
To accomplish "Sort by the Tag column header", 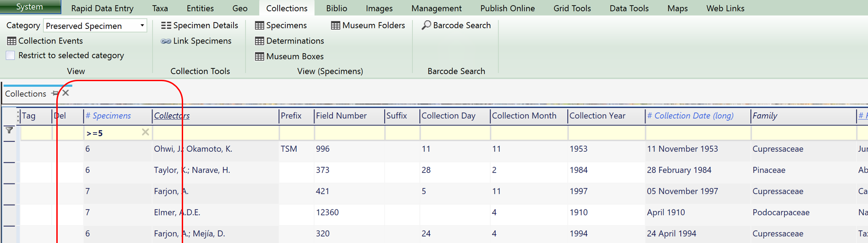I will click(x=36, y=116).
